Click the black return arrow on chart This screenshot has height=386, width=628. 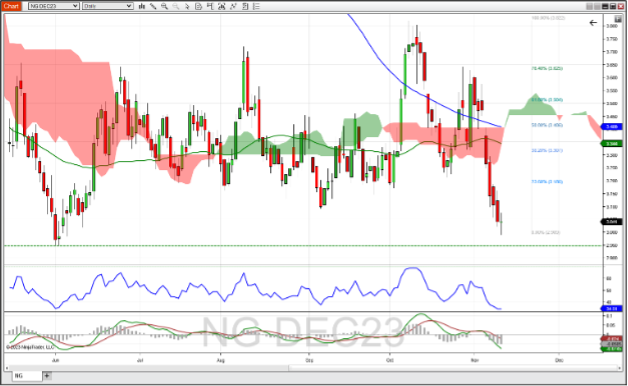pyautogui.click(x=593, y=23)
